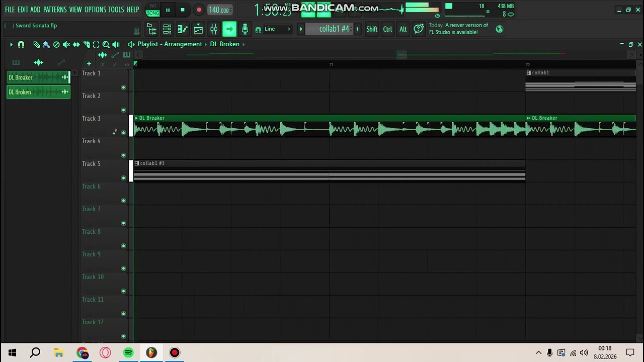
Task: Open playlist options menu arrow
Action: (x=11, y=45)
